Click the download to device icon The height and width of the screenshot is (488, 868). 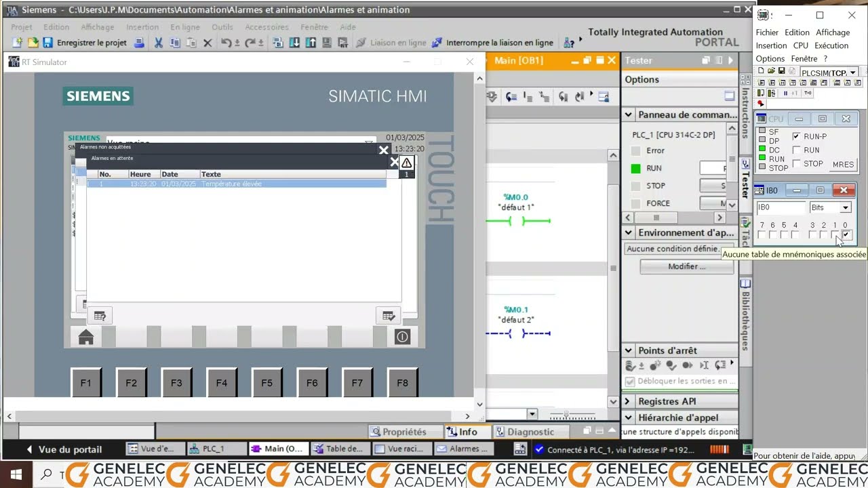(294, 43)
